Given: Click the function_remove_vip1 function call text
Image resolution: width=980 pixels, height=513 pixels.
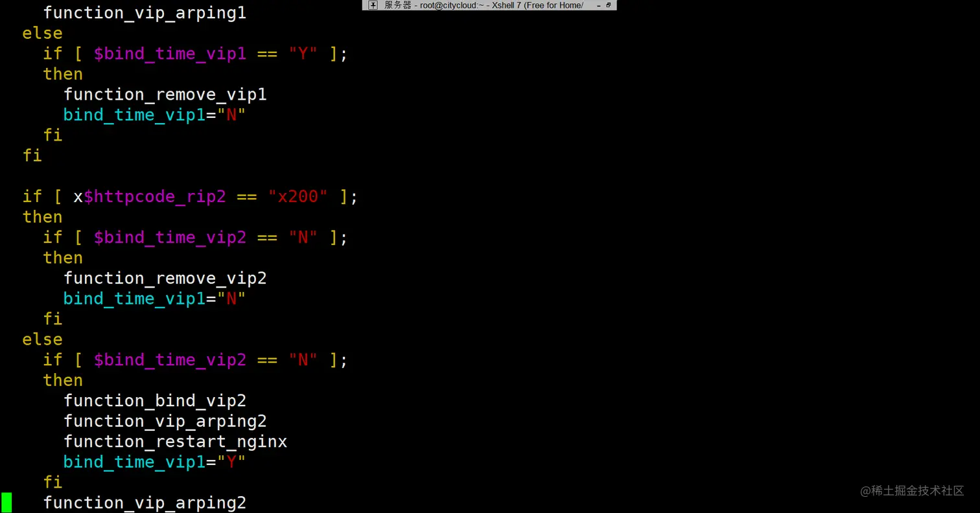Looking at the screenshot, I should (x=165, y=95).
